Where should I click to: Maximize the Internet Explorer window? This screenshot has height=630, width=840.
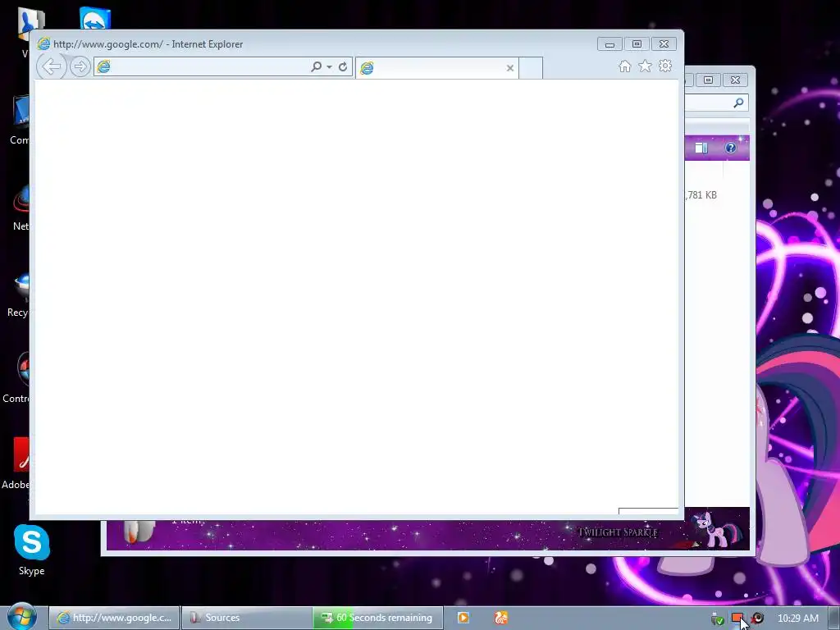pos(637,44)
